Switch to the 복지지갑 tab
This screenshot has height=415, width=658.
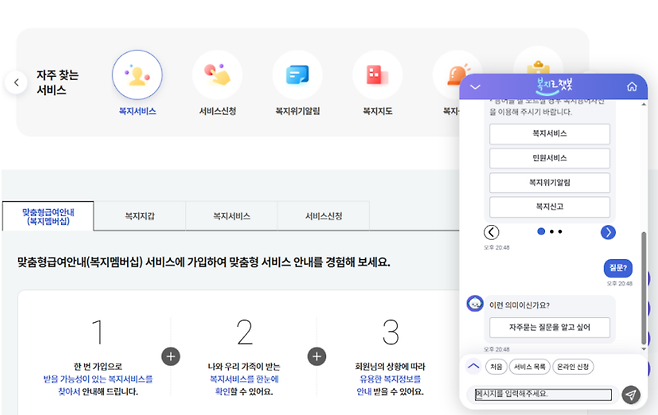(140, 216)
